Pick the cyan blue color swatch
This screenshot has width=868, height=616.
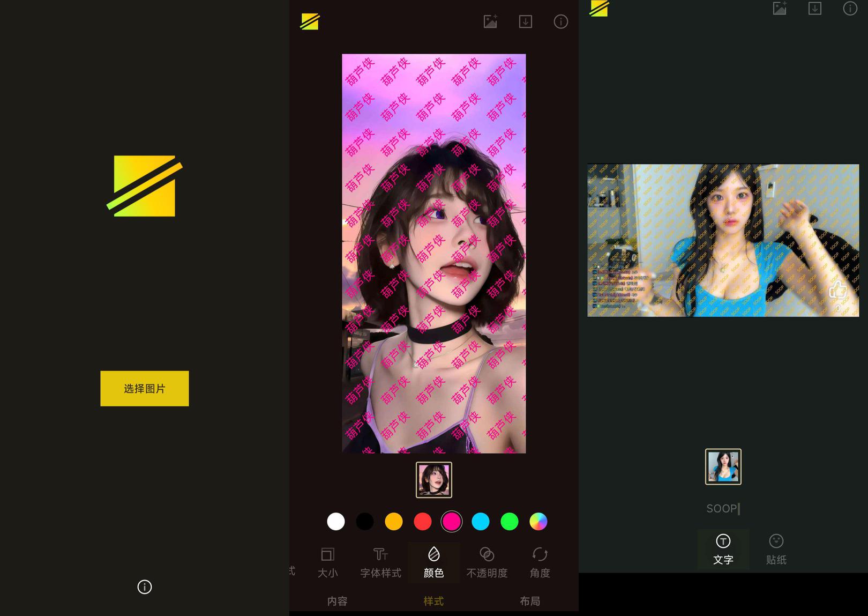[481, 521]
